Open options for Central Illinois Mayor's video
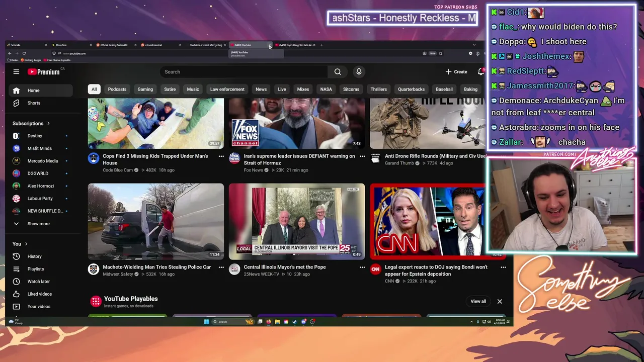644x362 pixels. pyautogui.click(x=362, y=267)
